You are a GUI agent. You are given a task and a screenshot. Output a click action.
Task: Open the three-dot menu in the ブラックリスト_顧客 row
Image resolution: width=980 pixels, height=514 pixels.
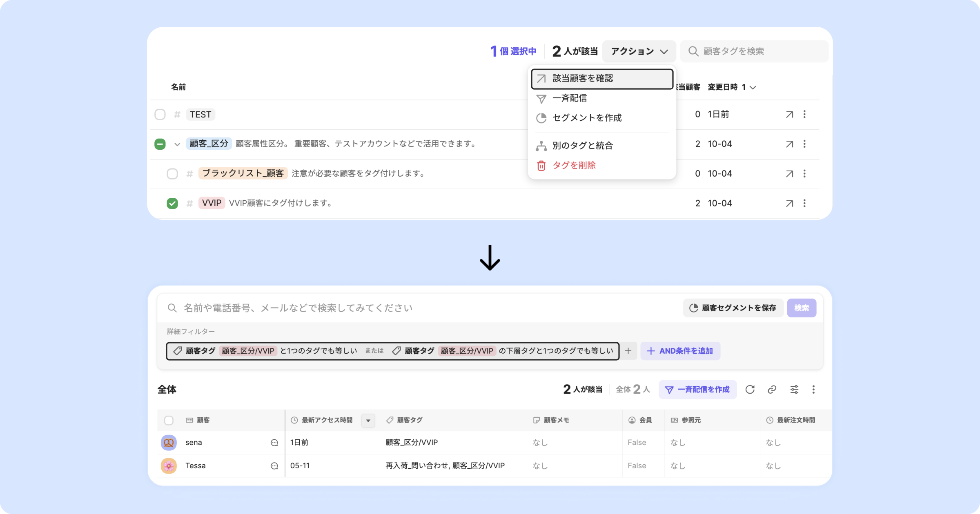click(x=804, y=174)
